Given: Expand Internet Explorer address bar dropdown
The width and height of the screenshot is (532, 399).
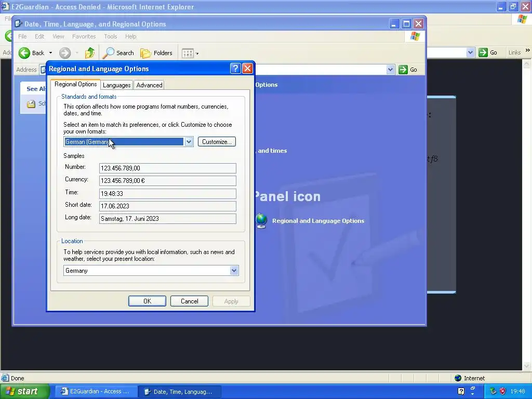Looking at the screenshot, I should pos(470,52).
